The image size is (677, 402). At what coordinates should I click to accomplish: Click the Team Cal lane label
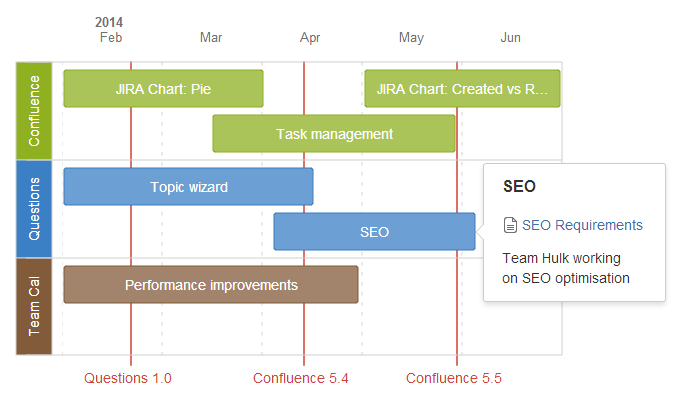click(x=34, y=307)
